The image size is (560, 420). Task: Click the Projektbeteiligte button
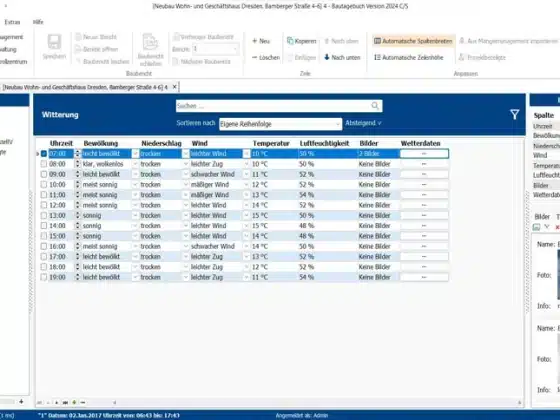pos(482,58)
